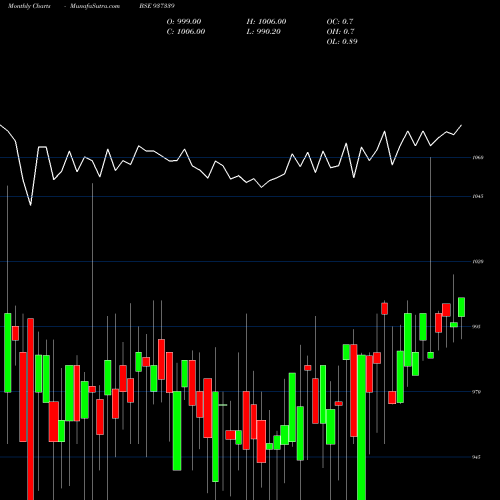500x500 pixels.
Task: Click the "OH: 0.7" reading
Action: (x=340, y=32)
